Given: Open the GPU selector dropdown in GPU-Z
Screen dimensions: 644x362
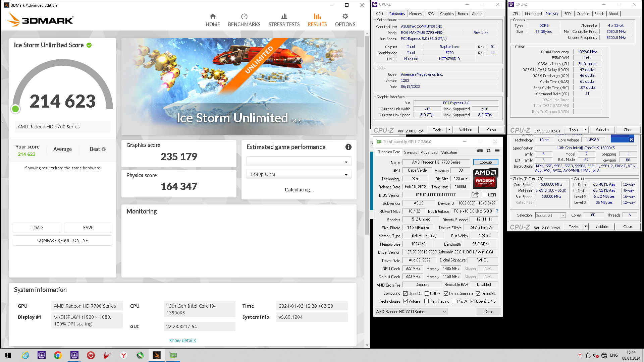Looking at the screenshot, I should [411, 312].
